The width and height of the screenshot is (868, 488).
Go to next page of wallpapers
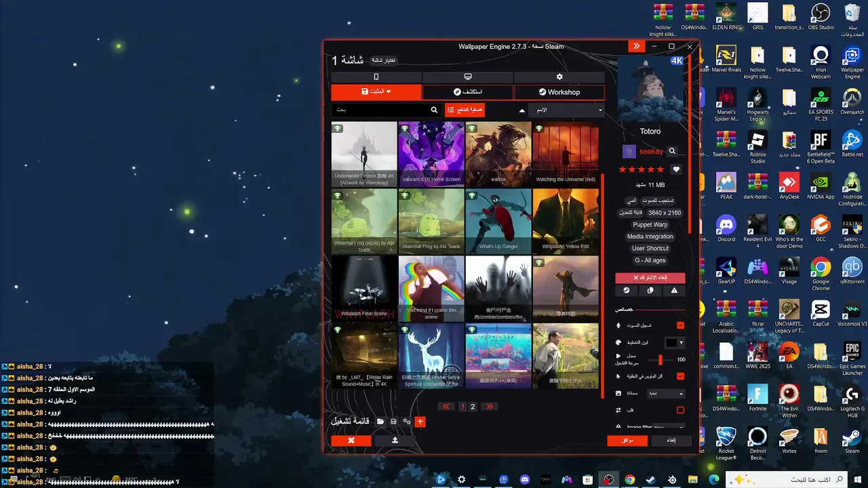tap(489, 407)
